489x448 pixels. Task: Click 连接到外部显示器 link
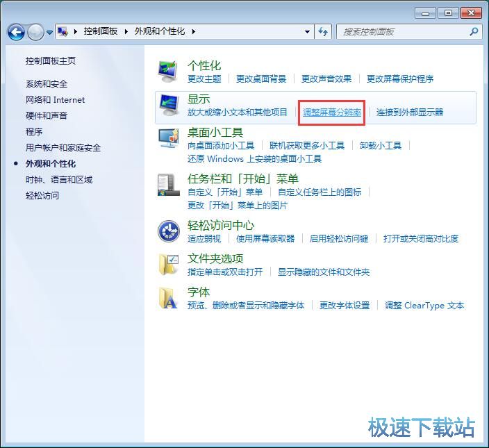click(x=410, y=113)
